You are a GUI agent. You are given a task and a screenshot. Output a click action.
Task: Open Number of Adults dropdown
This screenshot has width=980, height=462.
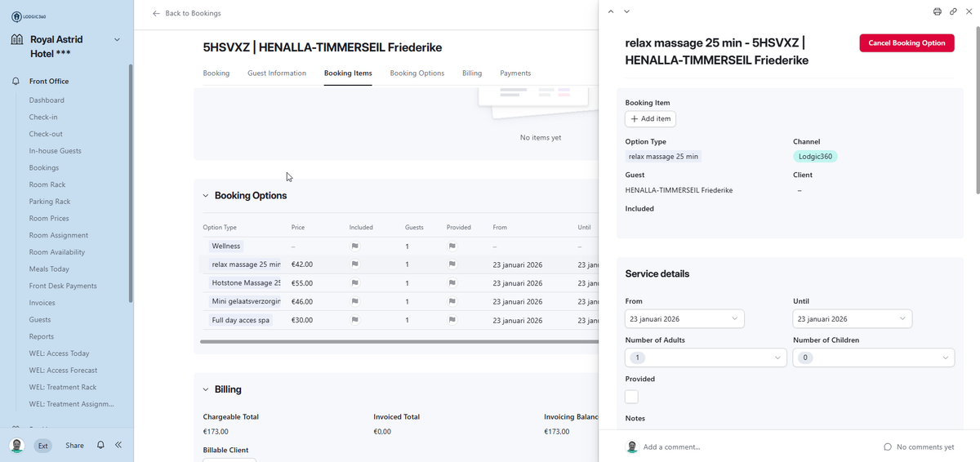tap(706, 358)
